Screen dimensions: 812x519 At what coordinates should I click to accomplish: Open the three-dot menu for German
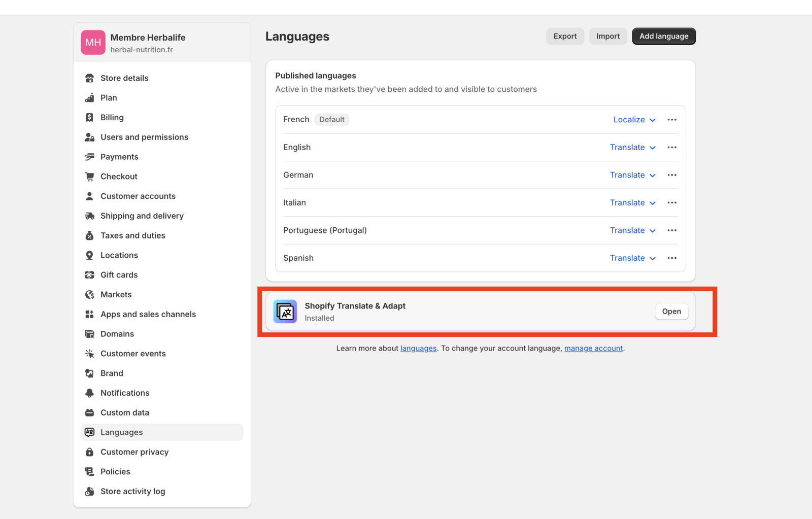672,175
